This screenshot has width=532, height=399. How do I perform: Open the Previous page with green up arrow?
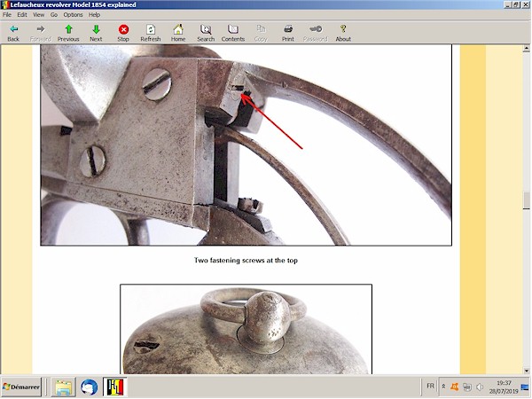(68, 34)
